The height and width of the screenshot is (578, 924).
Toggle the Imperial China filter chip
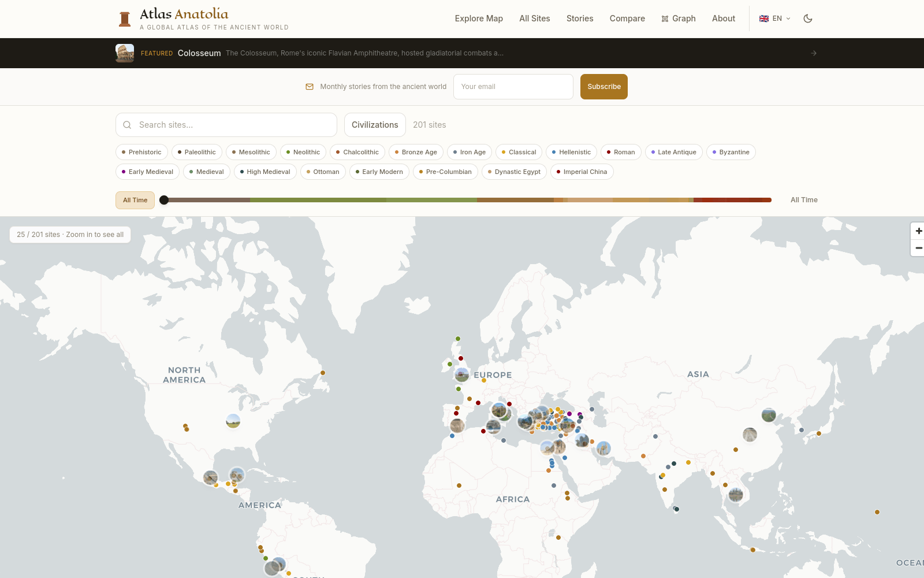coord(582,172)
